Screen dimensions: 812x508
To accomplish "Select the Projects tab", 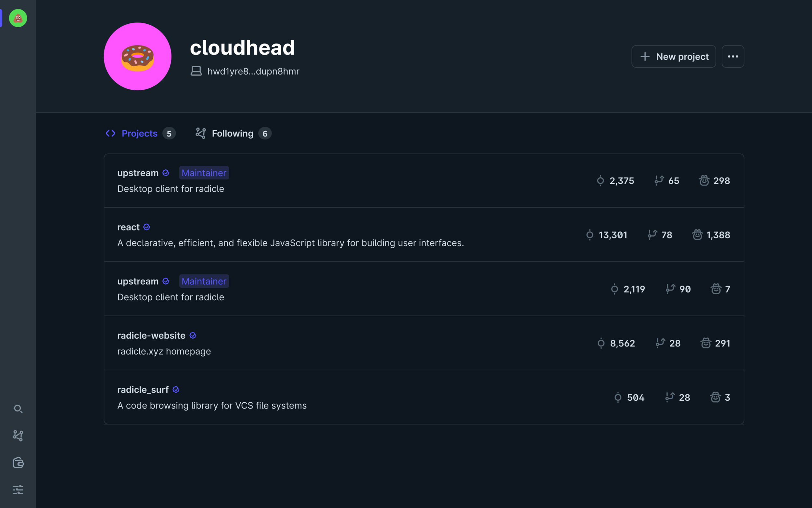I will click(x=140, y=133).
